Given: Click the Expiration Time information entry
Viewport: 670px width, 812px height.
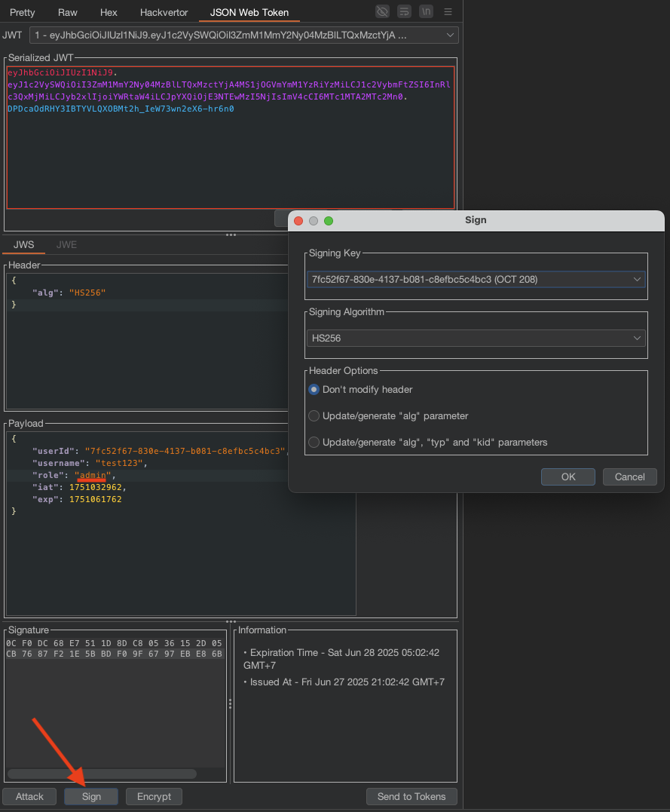Looking at the screenshot, I should 341,659.
